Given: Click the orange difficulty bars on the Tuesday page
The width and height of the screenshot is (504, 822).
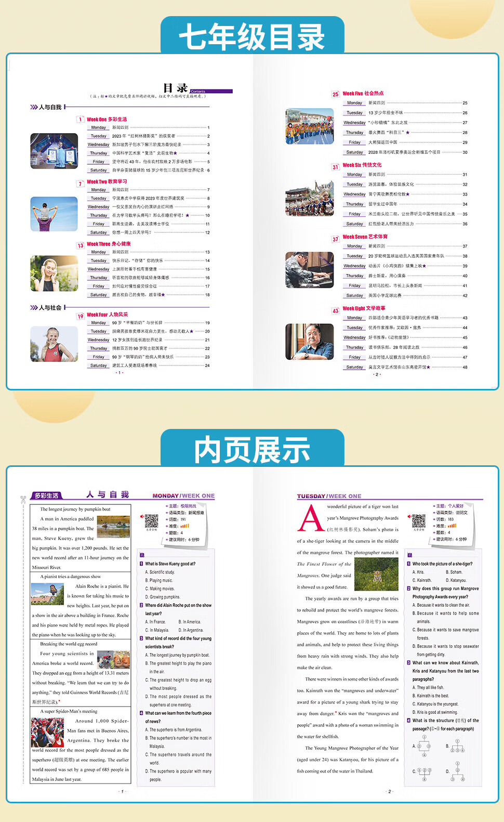Looking at the screenshot, I should click(x=452, y=526).
